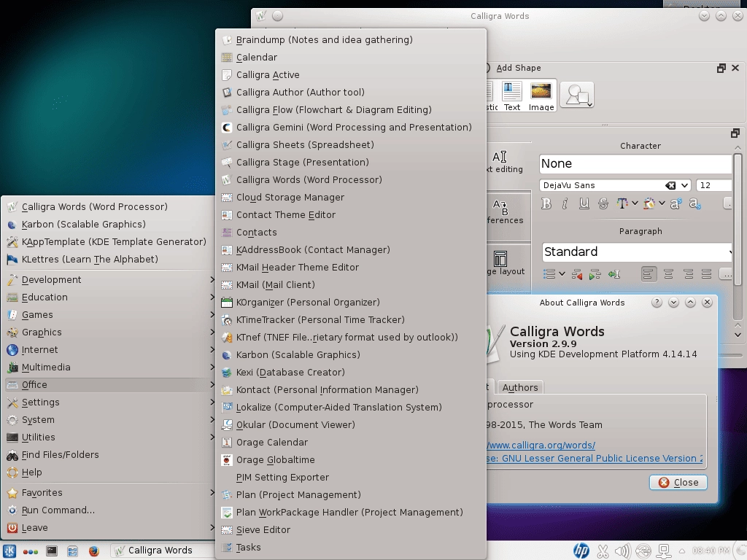The height and width of the screenshot is (560, 747).
Task: Toggle underline formatting in Character panel
Action: point(584,204)
